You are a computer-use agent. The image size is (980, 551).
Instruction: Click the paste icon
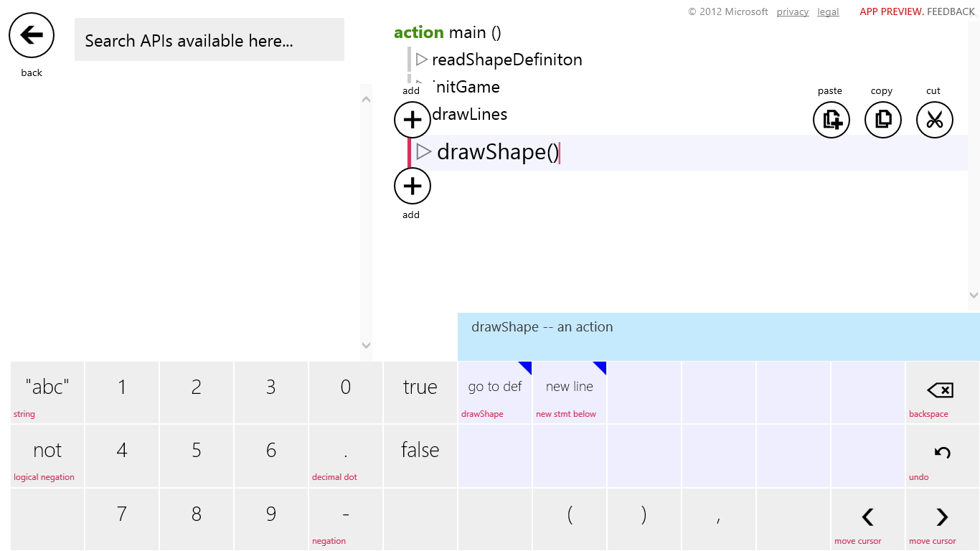[831, 120]
